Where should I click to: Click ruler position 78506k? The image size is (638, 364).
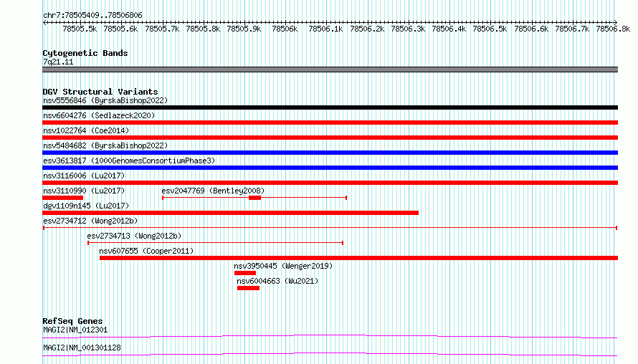point(285,29)
